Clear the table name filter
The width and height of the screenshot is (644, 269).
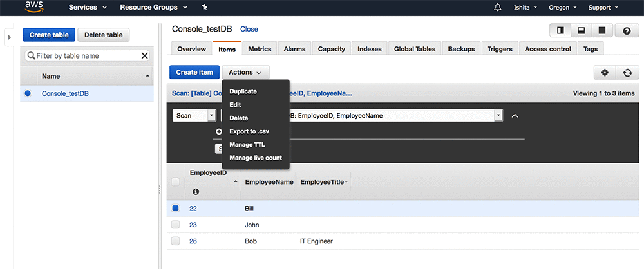144,55
